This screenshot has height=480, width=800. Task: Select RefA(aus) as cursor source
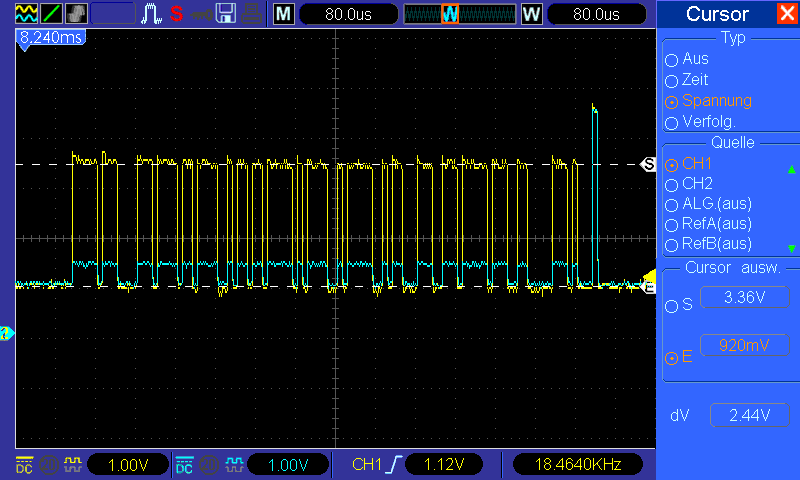point(708,224)
